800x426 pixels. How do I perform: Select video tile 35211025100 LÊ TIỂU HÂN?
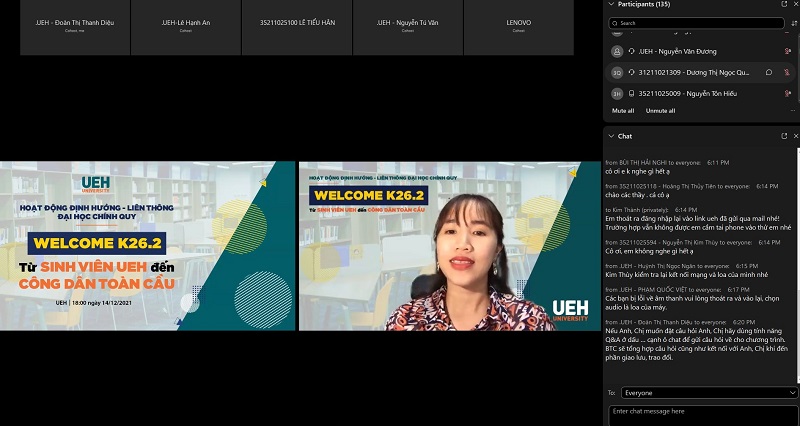(x=296, y=28)
